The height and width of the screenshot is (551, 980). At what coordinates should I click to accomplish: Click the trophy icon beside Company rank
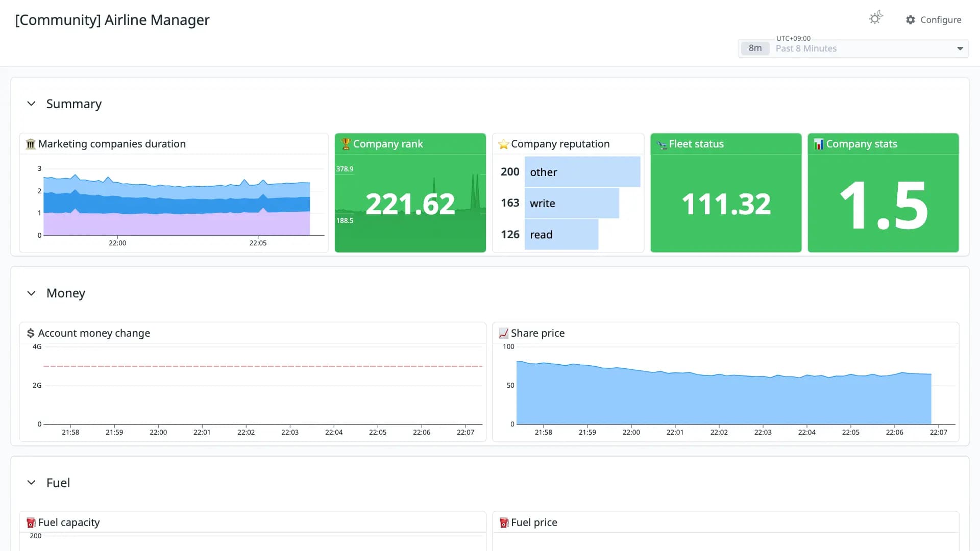[x=346, y=144]
